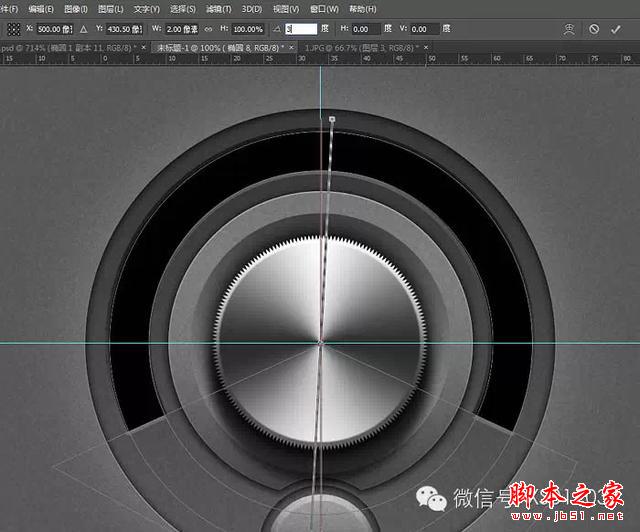The image size is (640, 532).
Task: Open the 窗口(W) menu
Action: (324, 9)
